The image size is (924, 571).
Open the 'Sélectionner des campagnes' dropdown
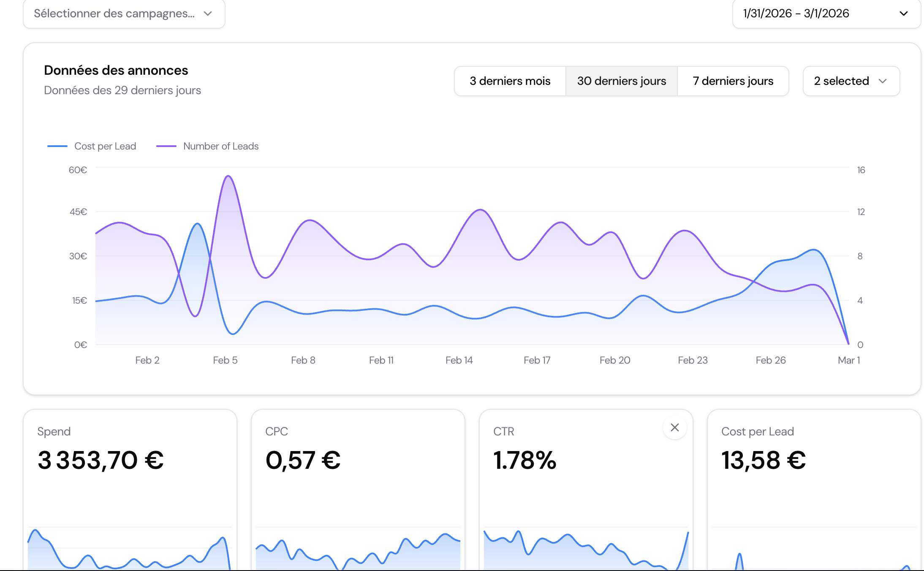(x=114, y=14)
